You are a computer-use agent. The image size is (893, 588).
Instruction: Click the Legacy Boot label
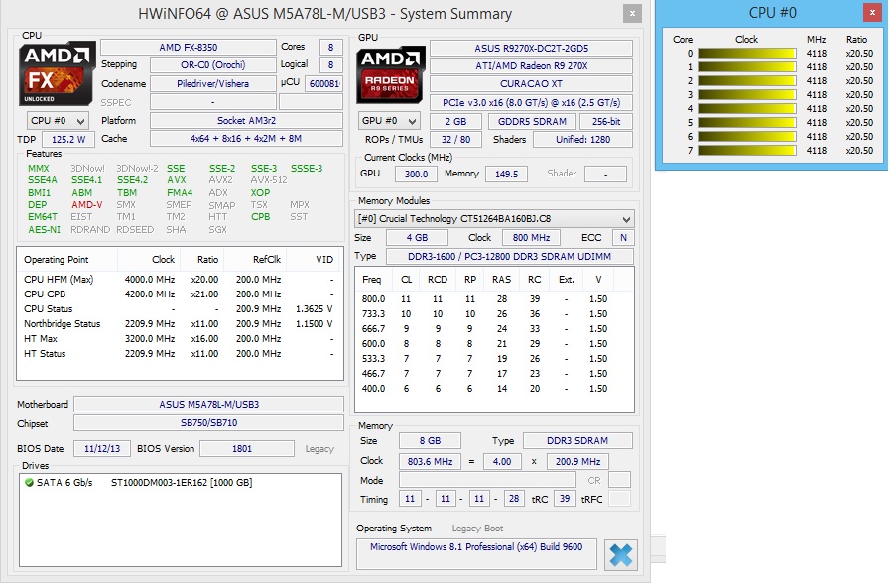coord(477,529)
